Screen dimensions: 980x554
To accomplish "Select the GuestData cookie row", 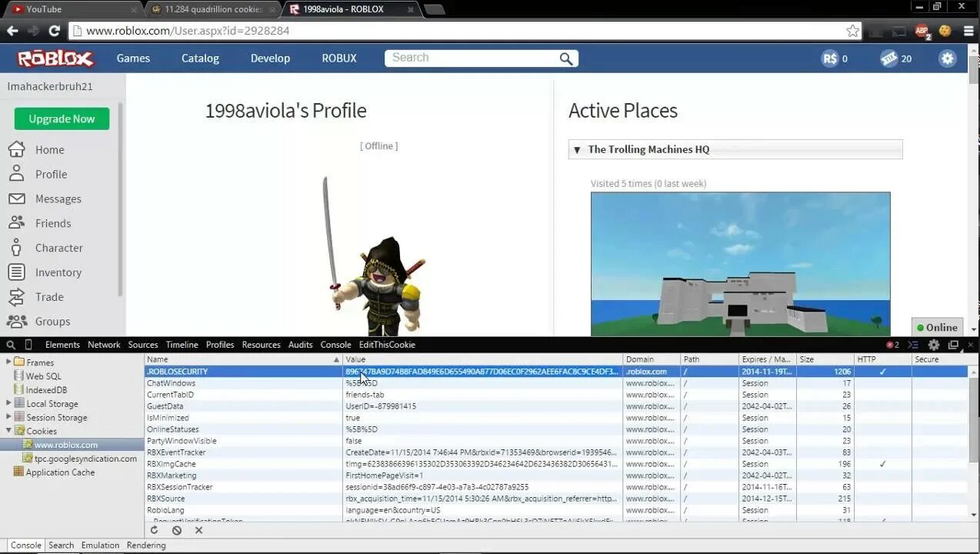I will tap(556, 406).
